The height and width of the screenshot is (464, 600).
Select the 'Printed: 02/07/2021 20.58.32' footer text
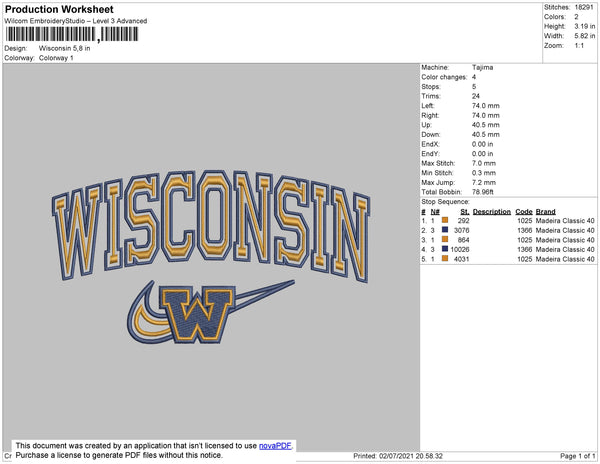coord(398,456)
